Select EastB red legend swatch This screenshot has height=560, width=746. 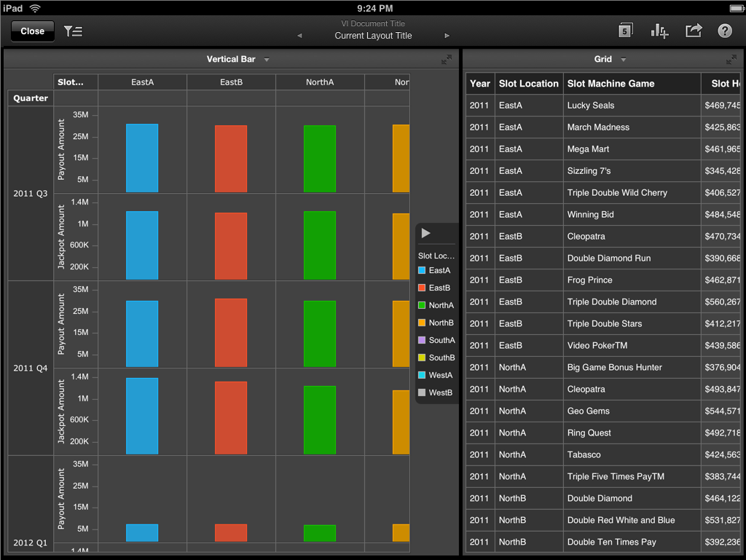(422, 288)
